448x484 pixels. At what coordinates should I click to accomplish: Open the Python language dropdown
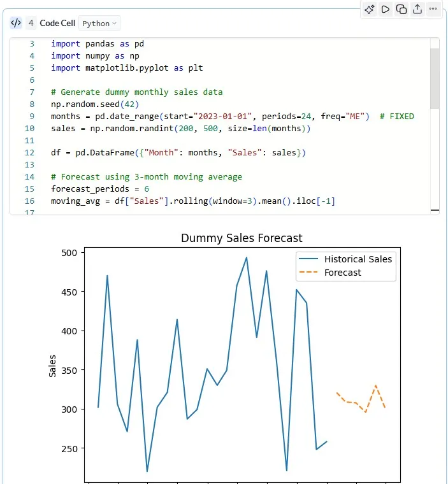click(99, 24)
